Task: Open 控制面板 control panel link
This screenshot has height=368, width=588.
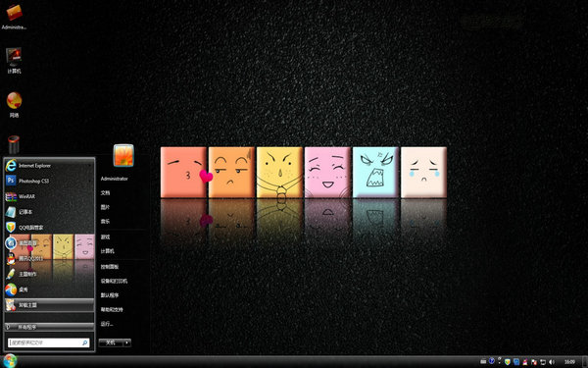Action: click(x=110, y=267)
